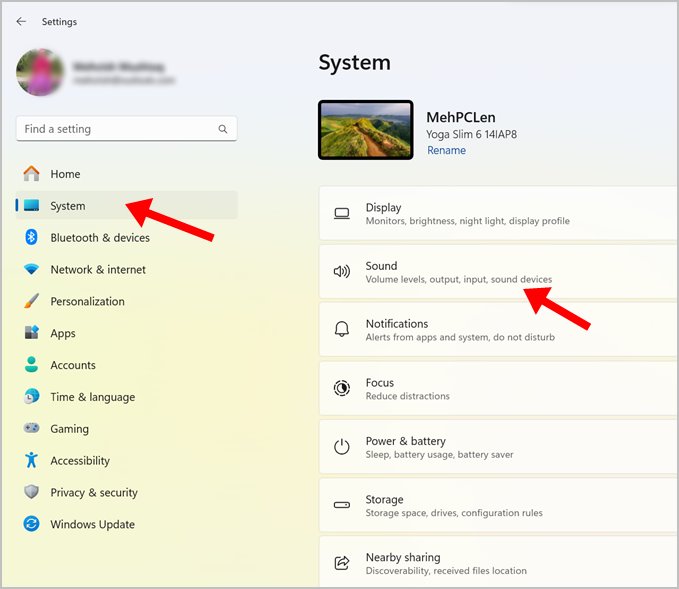Click the Settings title text
679x589 pixels.
59,22
